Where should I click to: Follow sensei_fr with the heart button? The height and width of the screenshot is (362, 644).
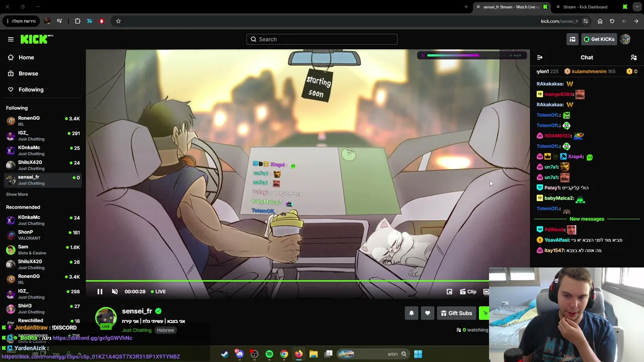(428, 313)
